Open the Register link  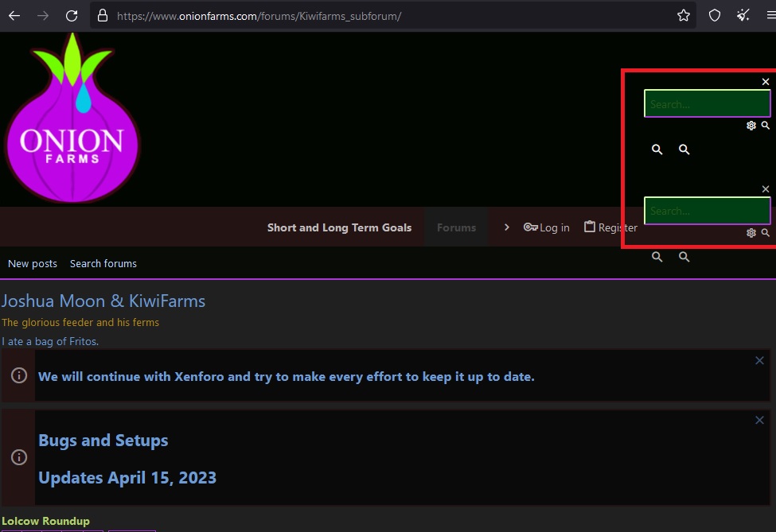point(610,227)
